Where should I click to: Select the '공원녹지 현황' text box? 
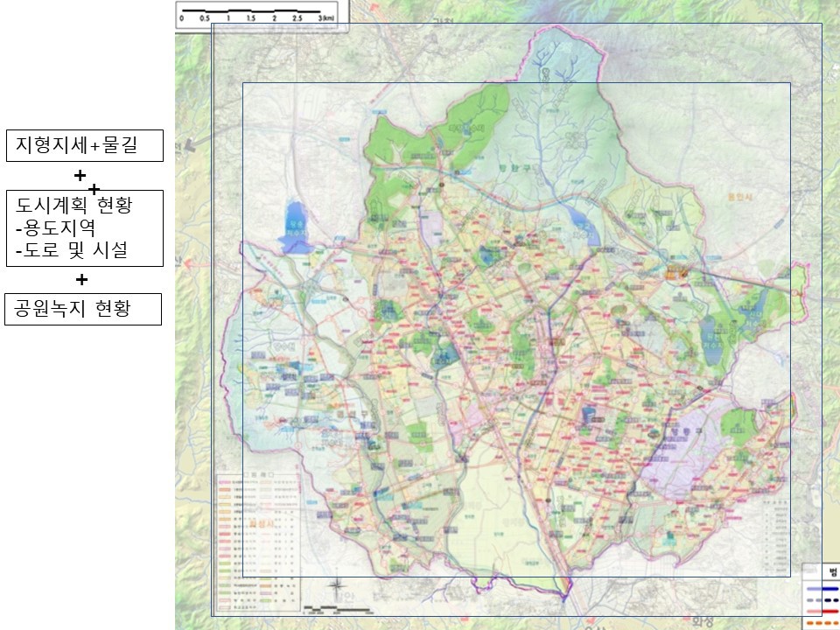click(x=83, y=309)
